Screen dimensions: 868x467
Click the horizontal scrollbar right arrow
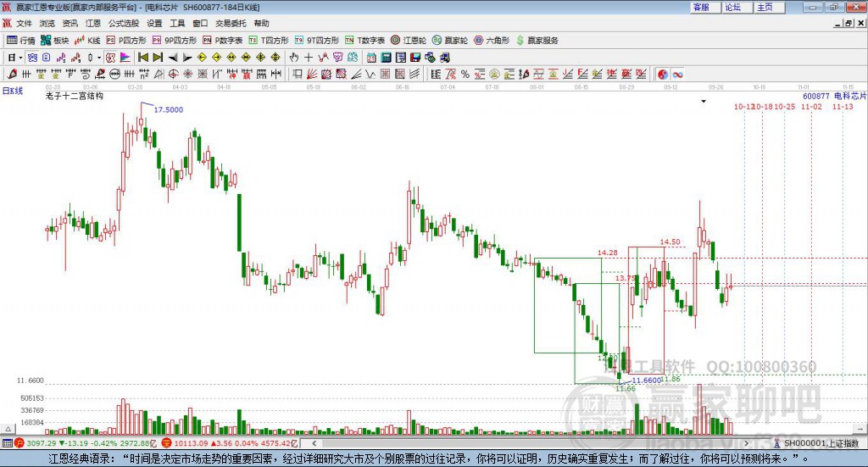pyautogui.click(x=746, y=443)
